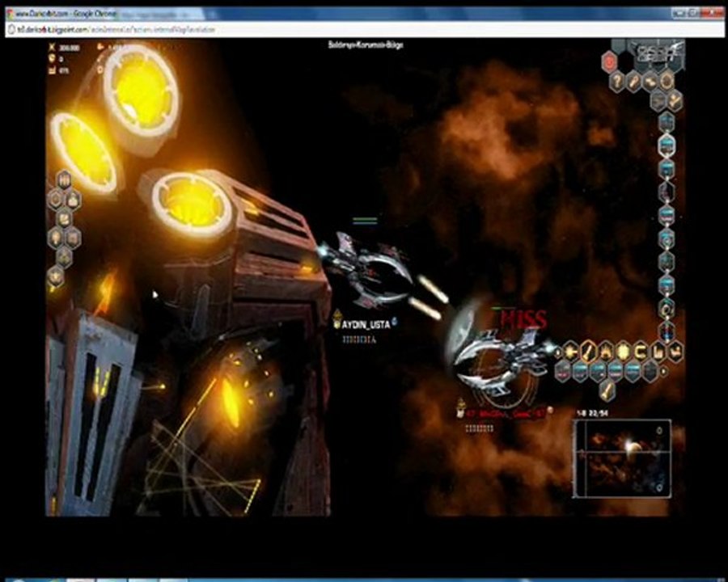Click the circular-arrow slot in vertical bar
728x582 pixels.
click(x=667, y=308)
